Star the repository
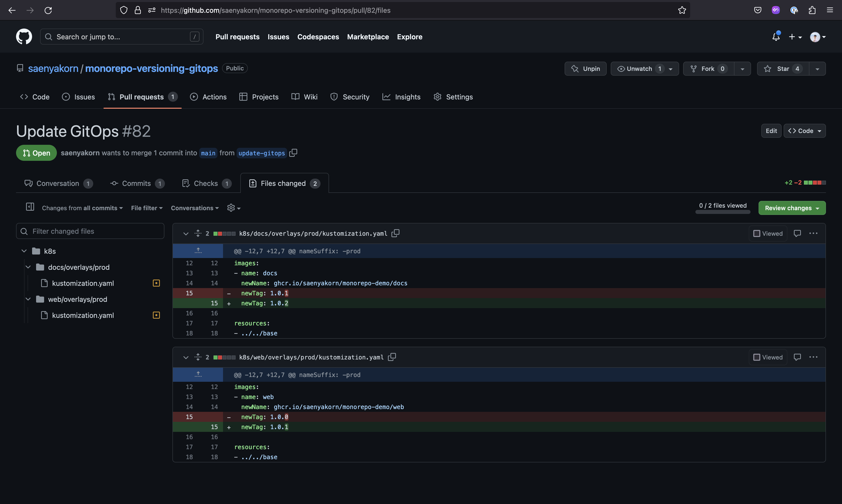Viewport: 842px width, 504px height. [783, 69]
